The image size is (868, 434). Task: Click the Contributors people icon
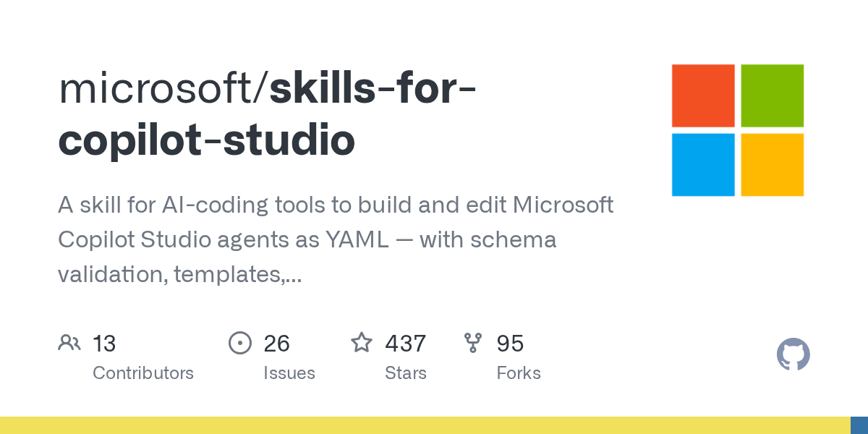click(69, 343)
